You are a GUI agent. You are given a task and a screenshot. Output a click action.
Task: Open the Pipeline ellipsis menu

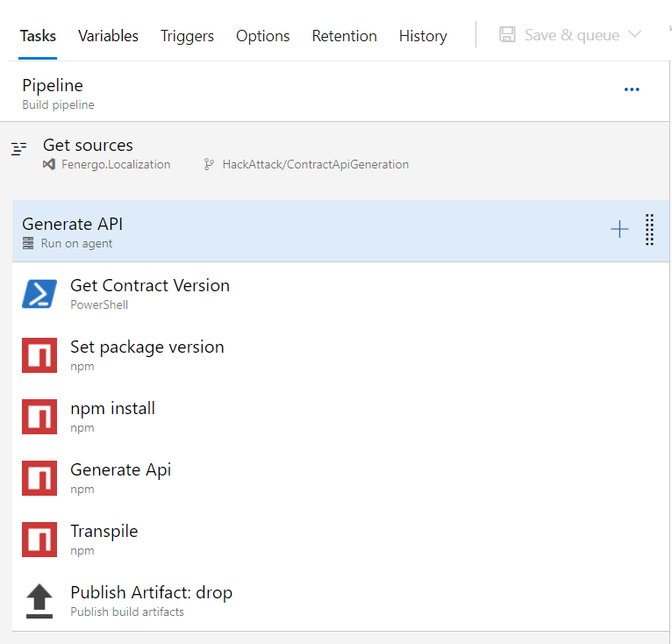click(632, 89)
